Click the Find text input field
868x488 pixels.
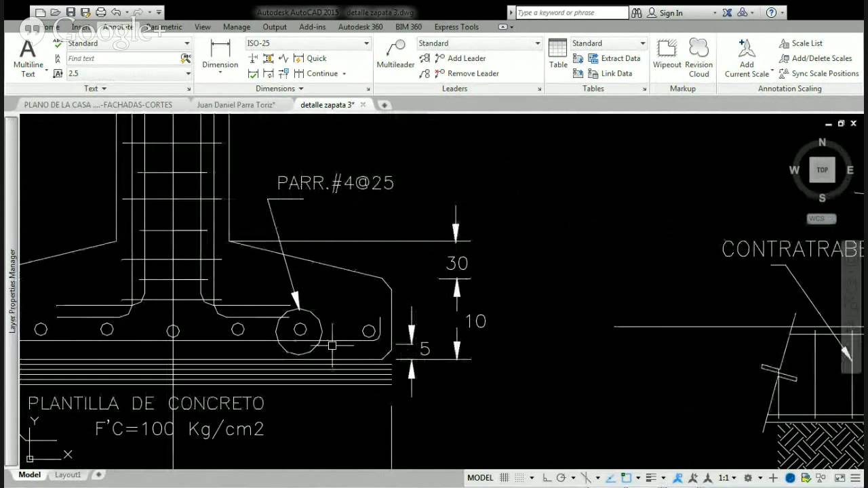click(123, 58)
